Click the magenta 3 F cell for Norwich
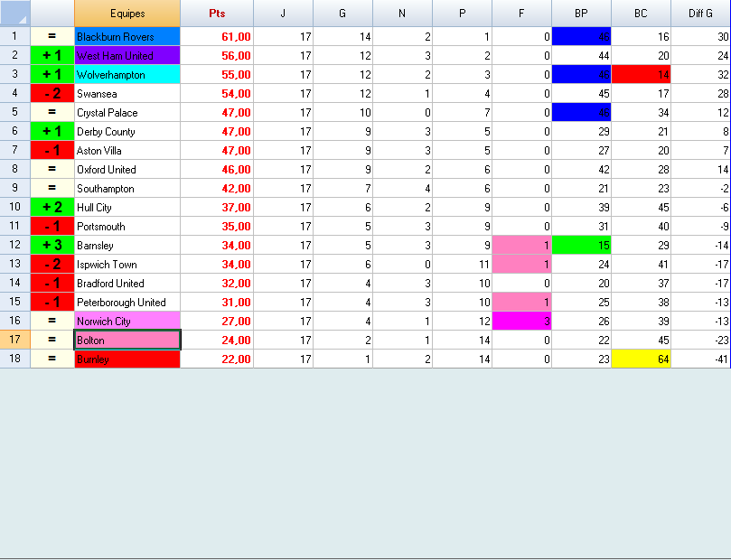 [521, 321]
